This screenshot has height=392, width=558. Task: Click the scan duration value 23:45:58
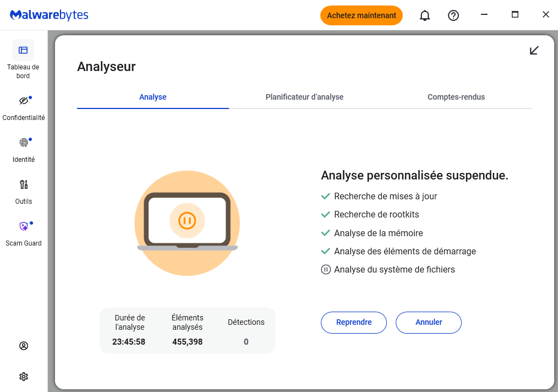pos(129,342)
